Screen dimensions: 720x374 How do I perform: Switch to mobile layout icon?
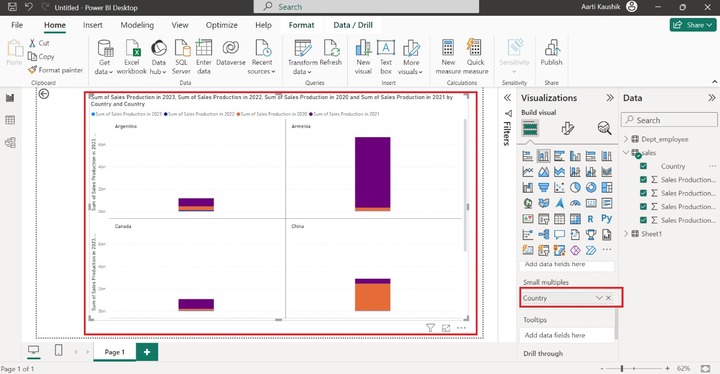click(58, 350)
